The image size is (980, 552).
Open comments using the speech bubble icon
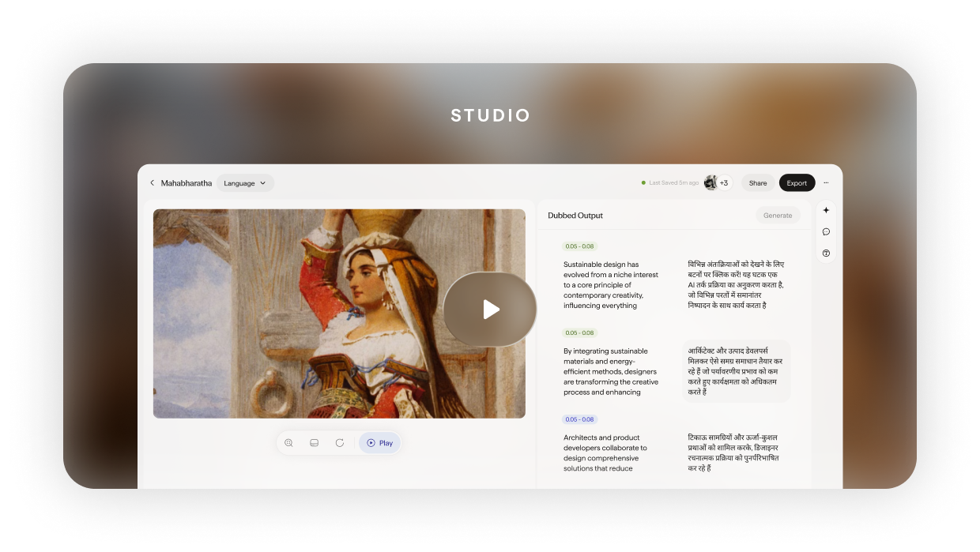826,231
